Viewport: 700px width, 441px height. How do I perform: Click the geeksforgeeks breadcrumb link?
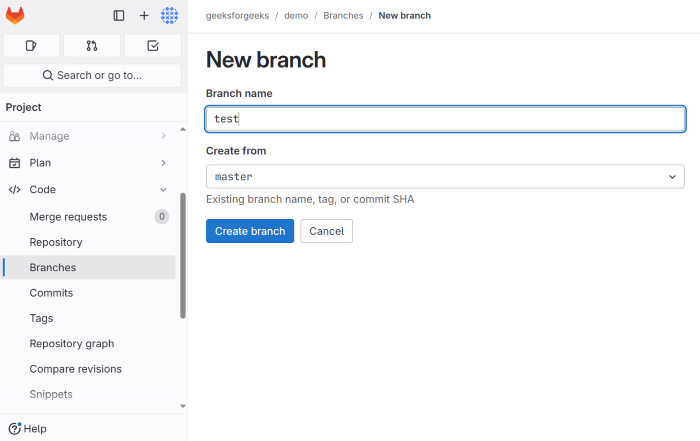237,16
